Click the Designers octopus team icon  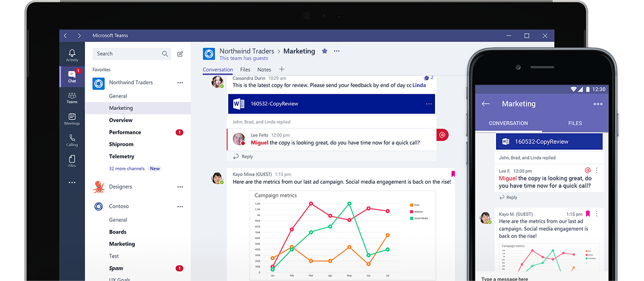point(99,187)
